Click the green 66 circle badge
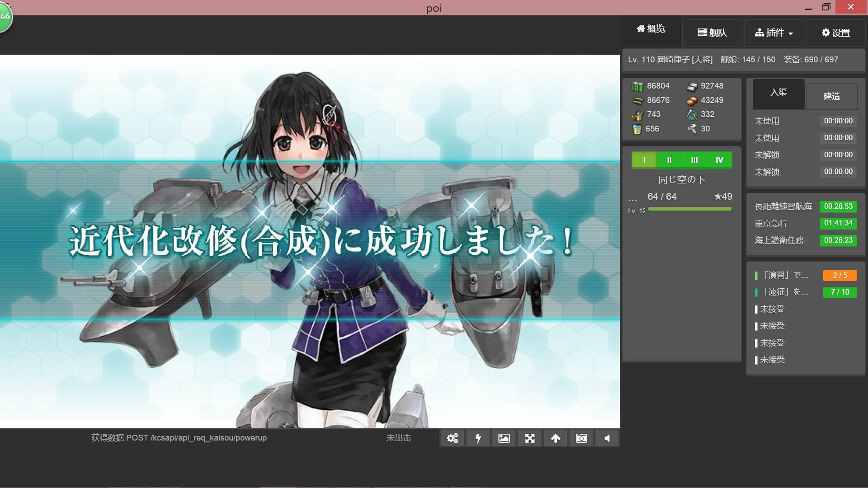 (x=5, y=17)
